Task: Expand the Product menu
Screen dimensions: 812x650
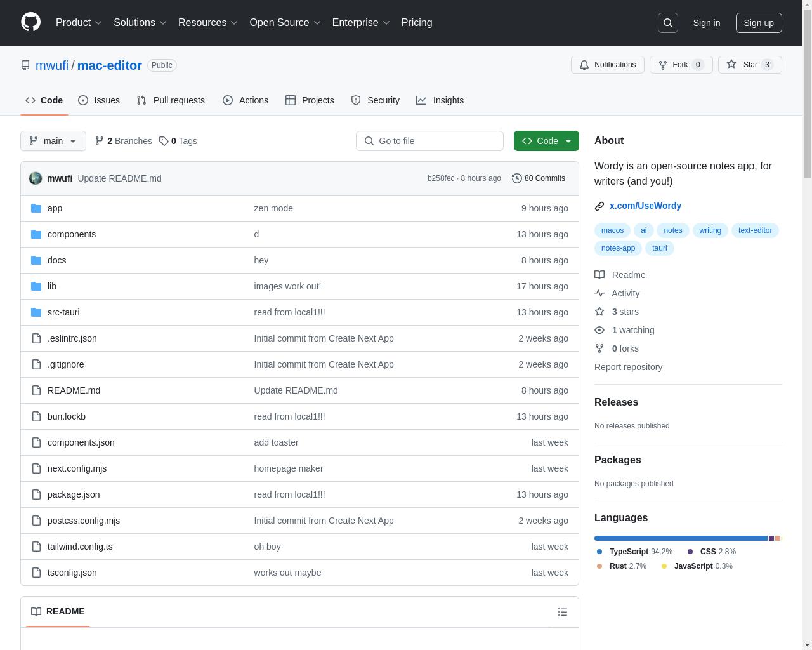Action: [79, 22]
